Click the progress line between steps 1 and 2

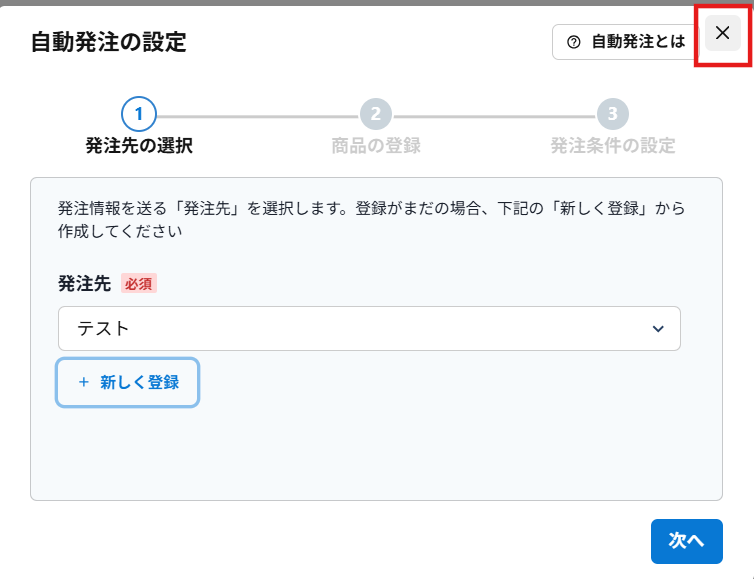[256, 115]
